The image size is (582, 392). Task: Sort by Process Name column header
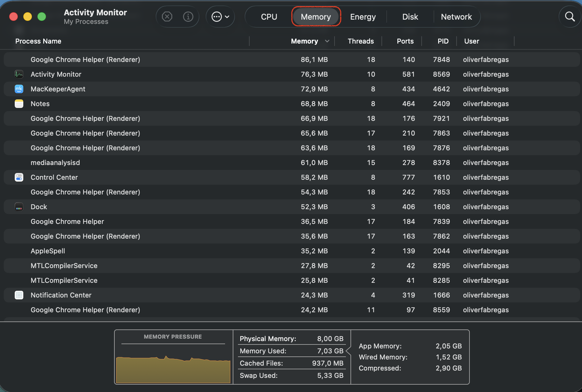click(38, 41)
